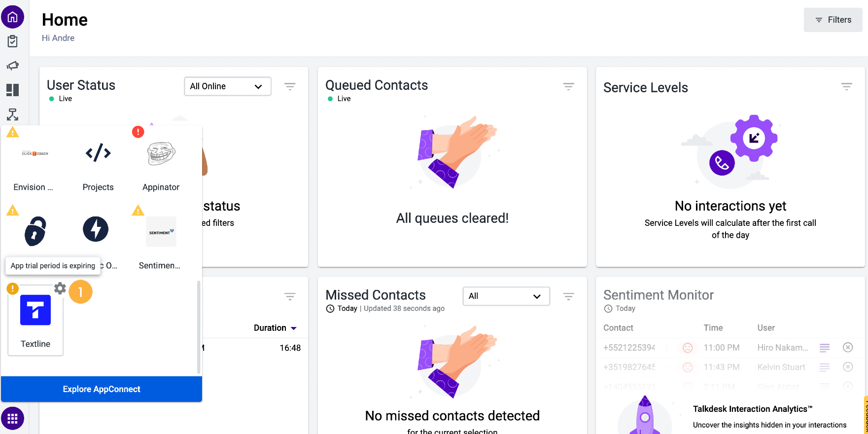Open the campaigns megaphone icon in sidebar

click(x=12, y=65)
